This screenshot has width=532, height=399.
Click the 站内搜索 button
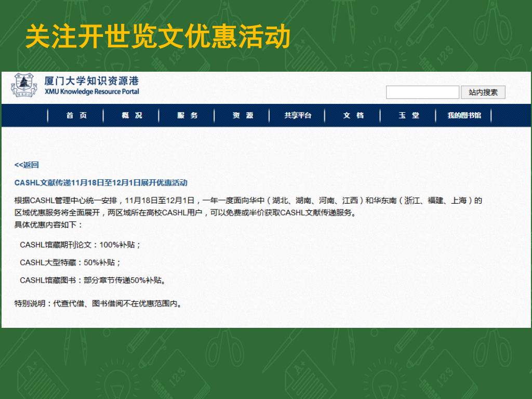(x=483, y=92)
